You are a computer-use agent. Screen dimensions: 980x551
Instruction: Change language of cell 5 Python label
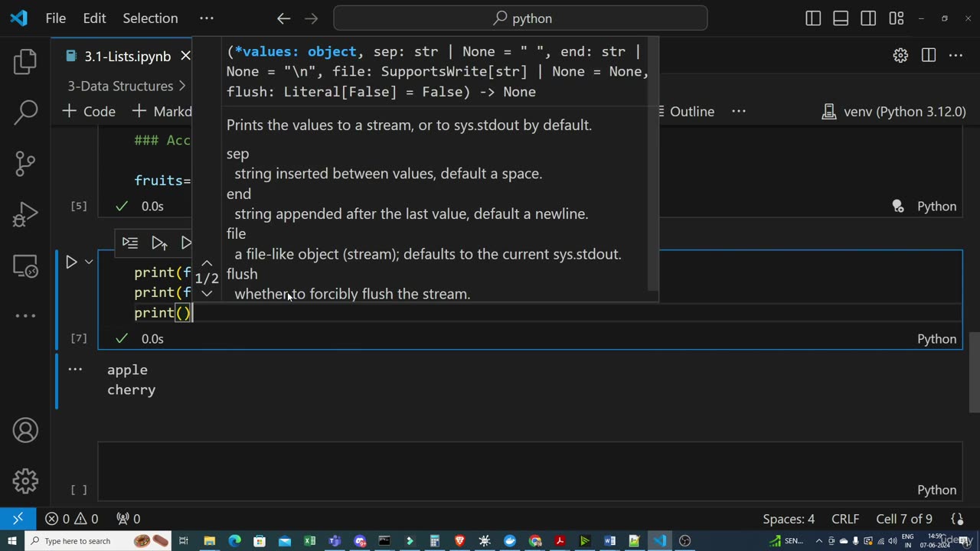click(937, 207)
